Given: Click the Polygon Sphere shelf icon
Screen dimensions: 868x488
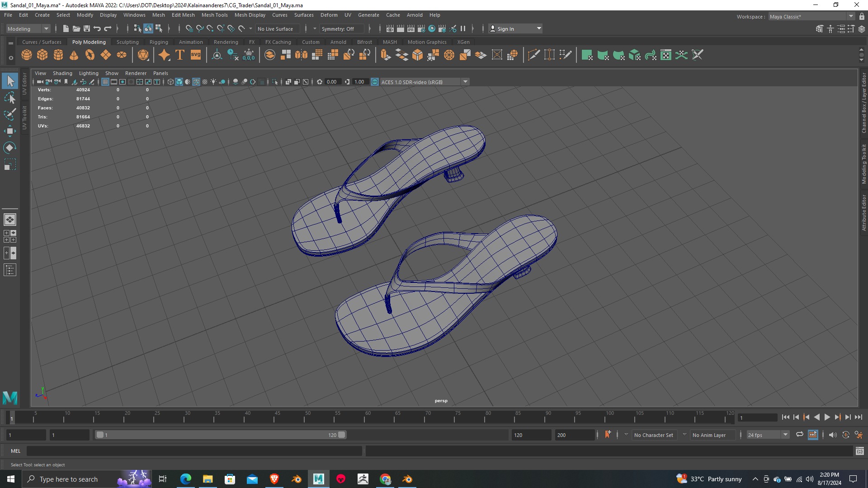Looking at the screenshot, I should (27, 55).
